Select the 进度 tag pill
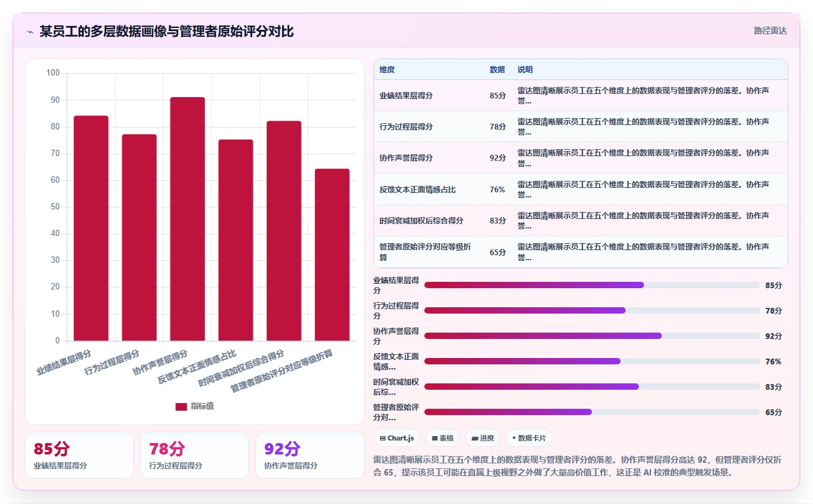813x504 pixels. point(483,438)
